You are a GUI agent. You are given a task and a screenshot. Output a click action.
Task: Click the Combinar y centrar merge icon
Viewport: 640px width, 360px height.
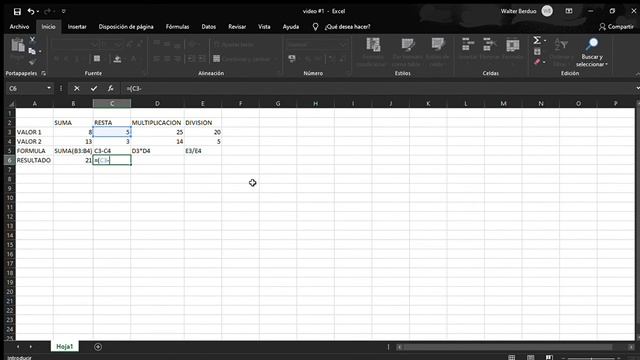click(x=216, y=59)
